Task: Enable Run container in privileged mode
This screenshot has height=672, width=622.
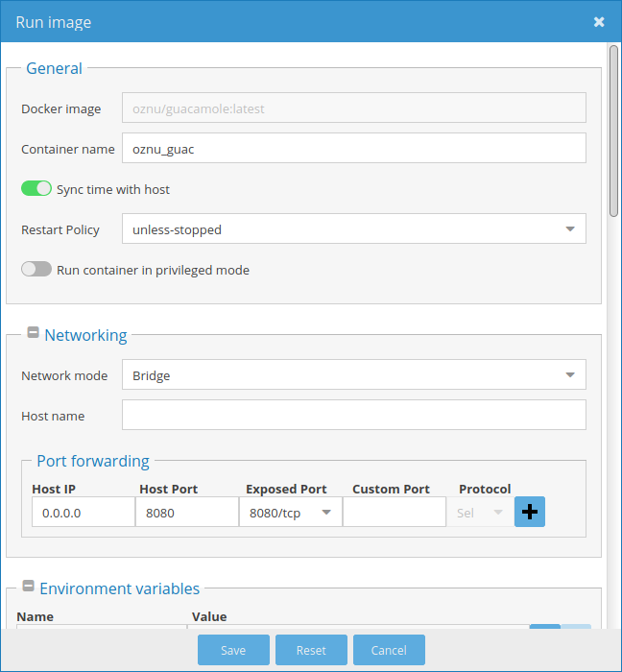Action: [x=36, y=269]
